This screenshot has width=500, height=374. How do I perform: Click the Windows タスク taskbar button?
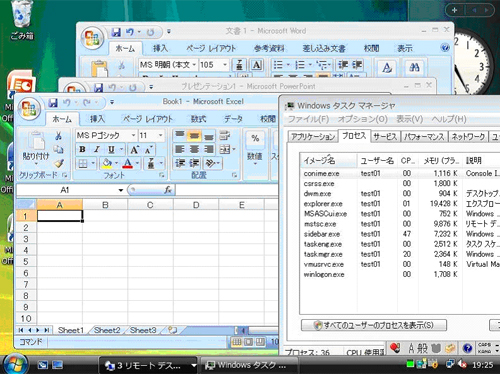[x=248, y=365]
